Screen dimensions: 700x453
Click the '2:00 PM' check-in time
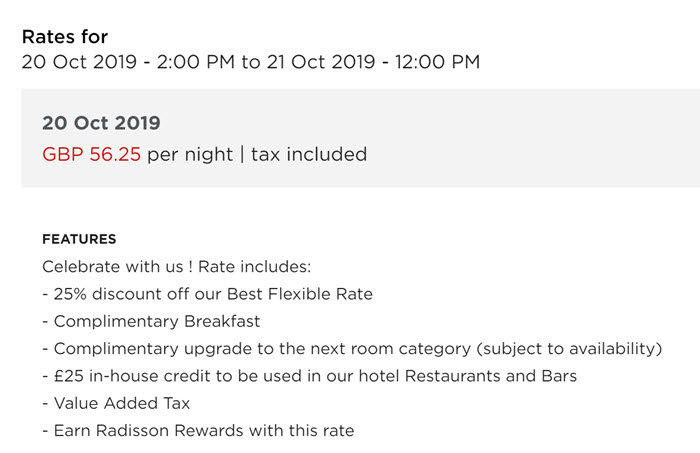coord(196,62)
